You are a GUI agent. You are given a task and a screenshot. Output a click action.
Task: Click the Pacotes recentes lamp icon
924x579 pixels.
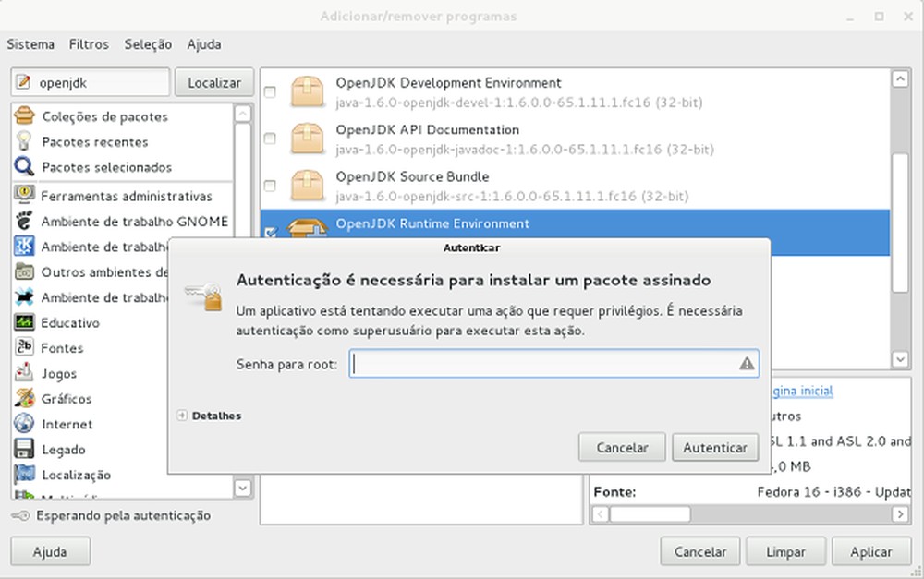[x=23, y=141]
